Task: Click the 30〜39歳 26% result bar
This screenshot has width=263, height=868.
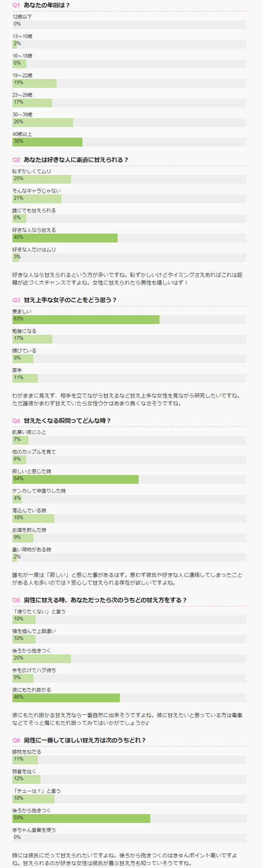Action: coord(43,122)
